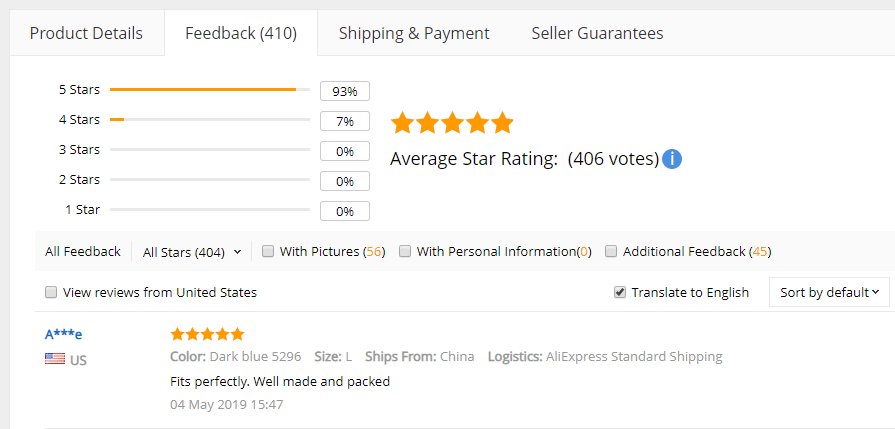Switch to Product Details tab

(x=86, y=33)
